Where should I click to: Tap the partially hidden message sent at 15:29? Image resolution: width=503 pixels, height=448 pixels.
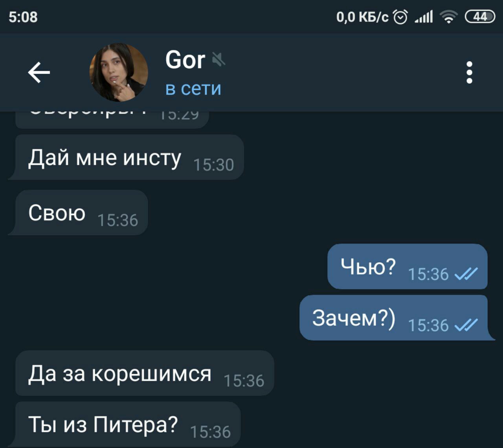coord(112,120)
